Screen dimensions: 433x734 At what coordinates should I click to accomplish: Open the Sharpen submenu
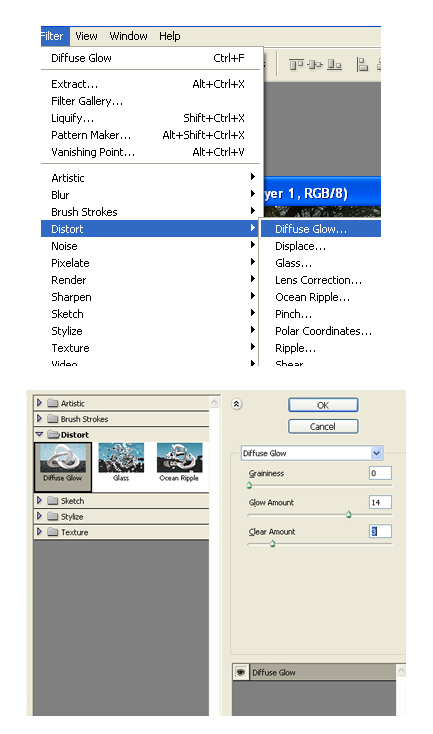[152, 297]
